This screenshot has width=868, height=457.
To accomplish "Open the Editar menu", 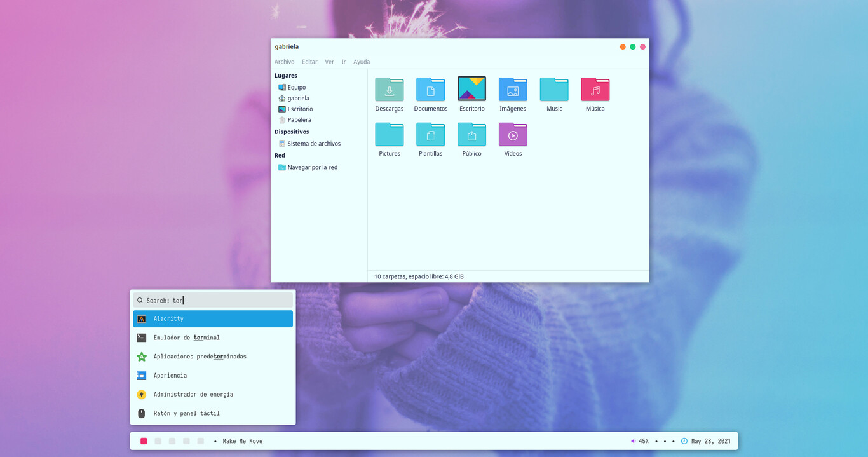I will [309, 62].
